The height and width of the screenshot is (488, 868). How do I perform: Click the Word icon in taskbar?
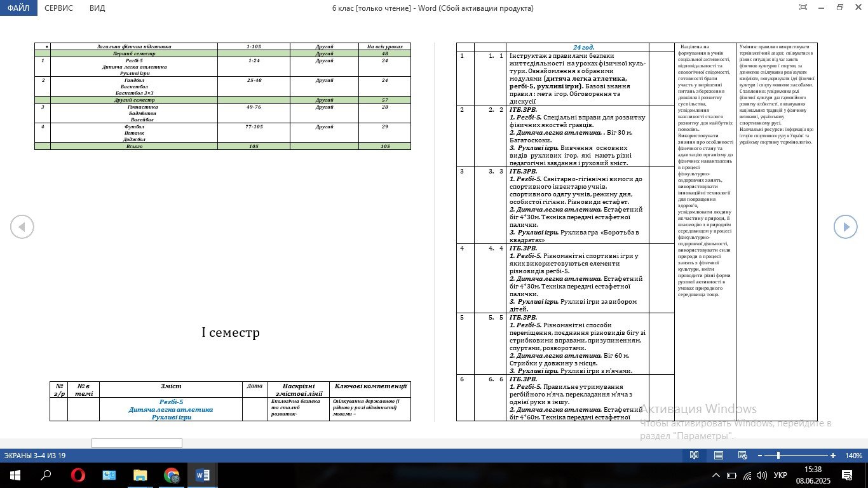203,475
